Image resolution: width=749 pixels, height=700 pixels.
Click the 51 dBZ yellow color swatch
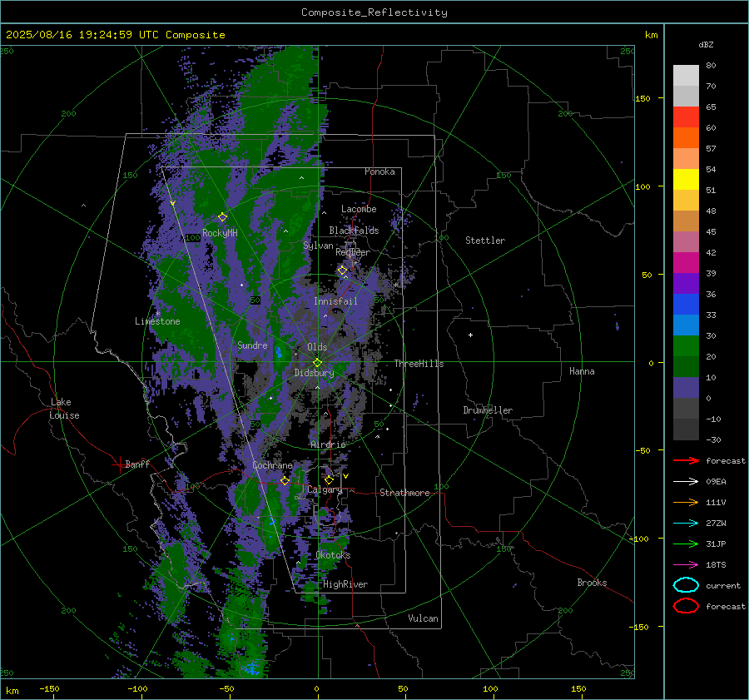pos(686,179)
